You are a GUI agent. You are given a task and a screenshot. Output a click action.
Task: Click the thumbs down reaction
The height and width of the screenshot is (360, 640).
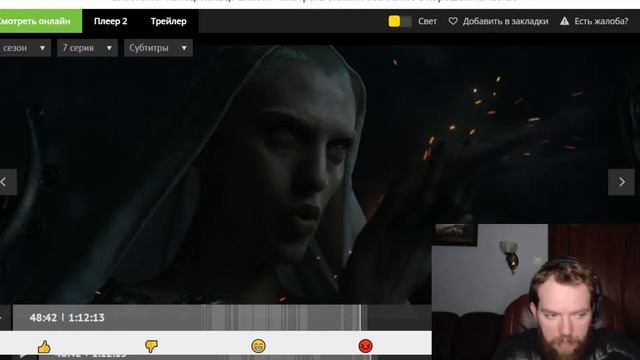[x=151, y=347]
